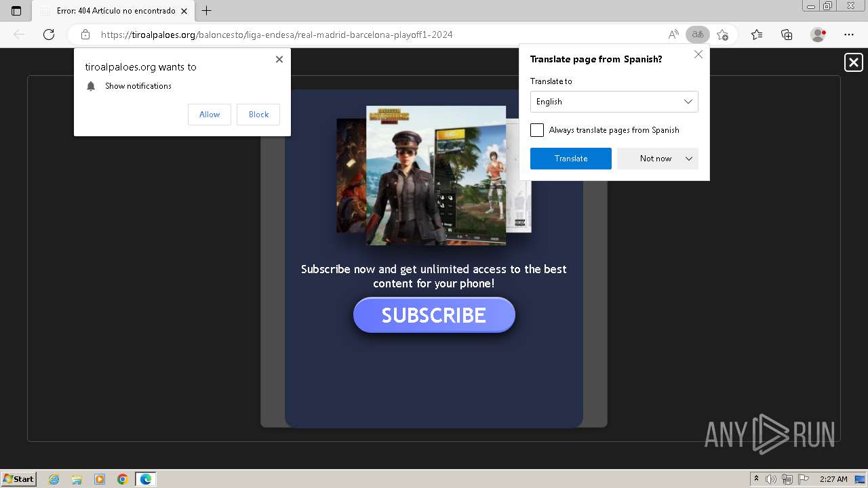Open the Translate to language dropdown
Screen dimensions: 868x488
pyautogui.click(x=614, y=102)
